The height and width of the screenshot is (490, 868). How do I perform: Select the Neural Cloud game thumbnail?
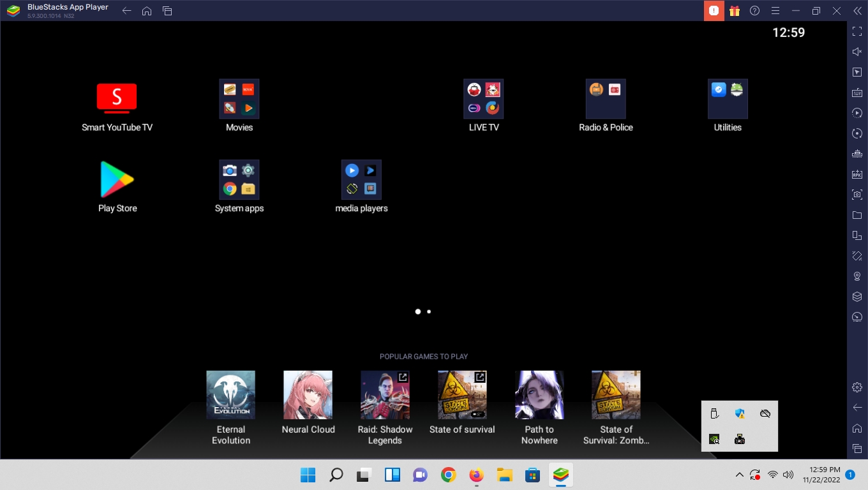(308, 395)
